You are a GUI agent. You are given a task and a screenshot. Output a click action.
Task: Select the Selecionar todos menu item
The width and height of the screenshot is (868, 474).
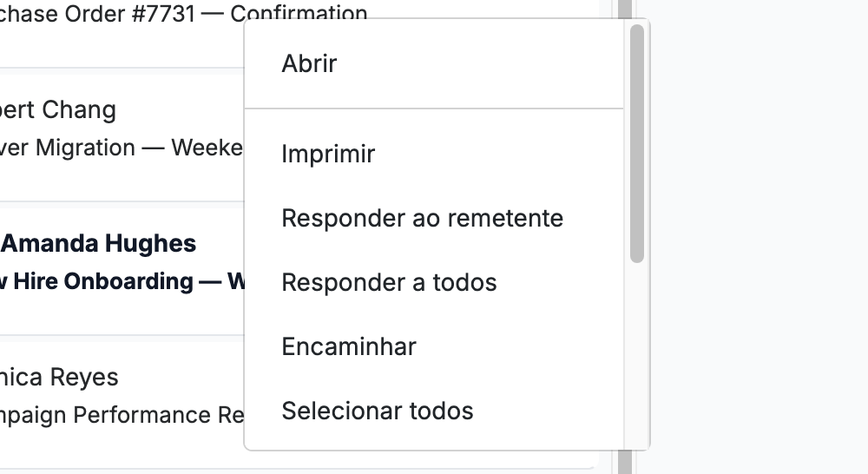click(434, 411)
